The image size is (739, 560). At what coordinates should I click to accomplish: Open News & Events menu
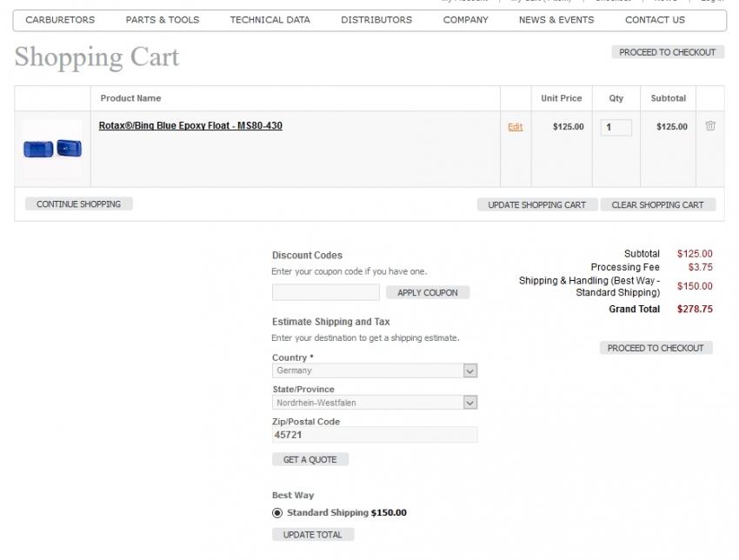click(x=556, y=20)
